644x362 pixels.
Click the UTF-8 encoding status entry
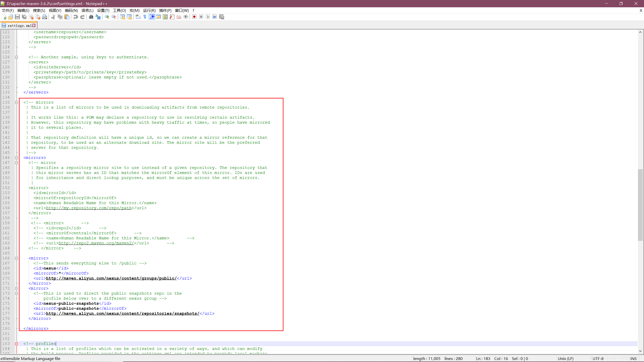point(598,358)
